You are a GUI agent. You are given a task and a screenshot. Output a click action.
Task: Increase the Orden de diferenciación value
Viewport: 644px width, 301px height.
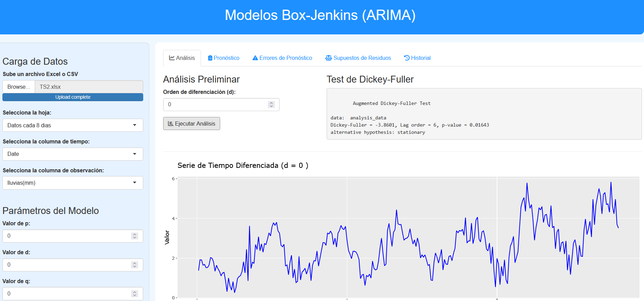coord(271,103)
